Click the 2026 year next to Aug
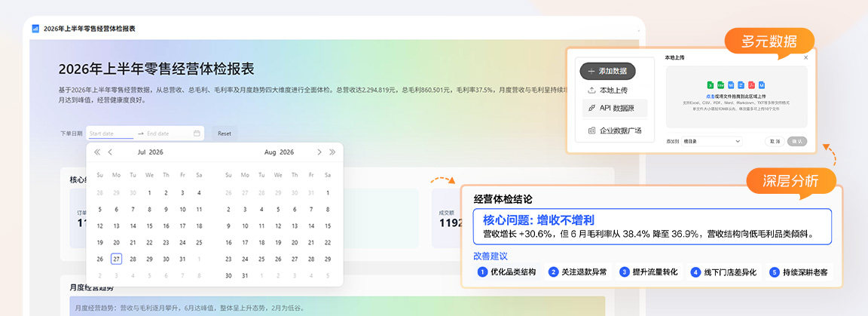This screenshot has width=868, height=316. (x=287, y=152)
